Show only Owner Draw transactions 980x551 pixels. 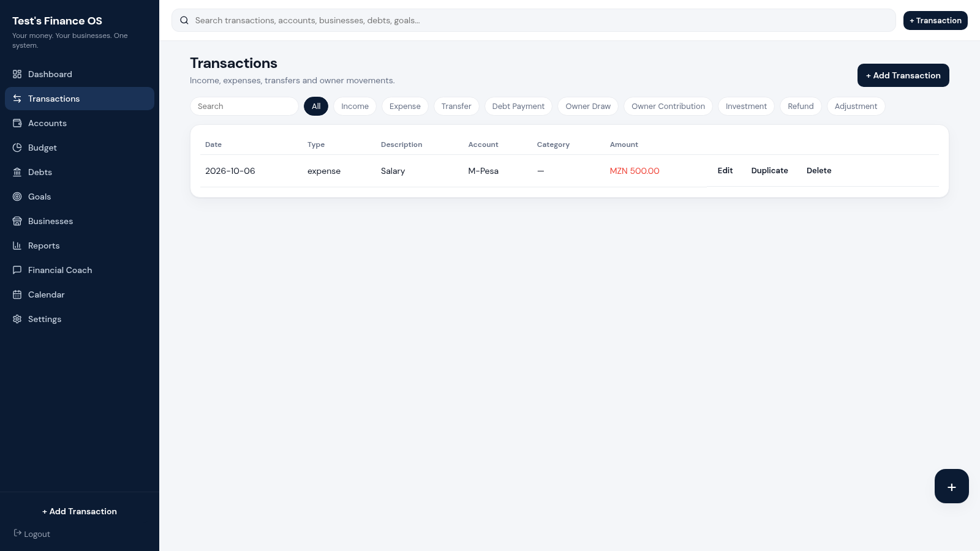click(588, 106)
